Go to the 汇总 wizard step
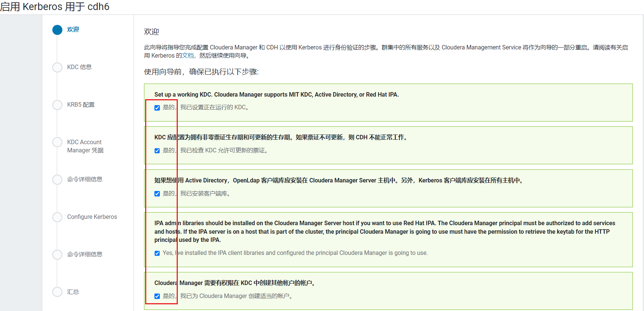Image resolution: width=644 pixels, height=311 pixels. tap(73, 292)
